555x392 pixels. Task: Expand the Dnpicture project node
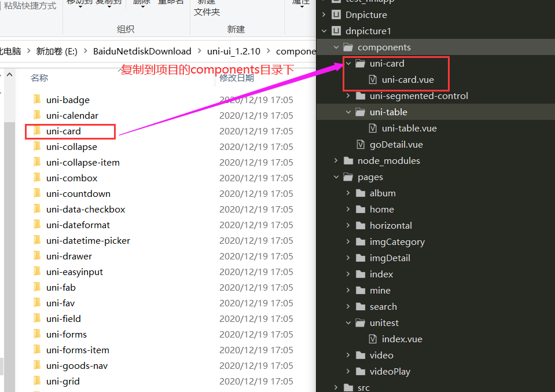[324, 14]
